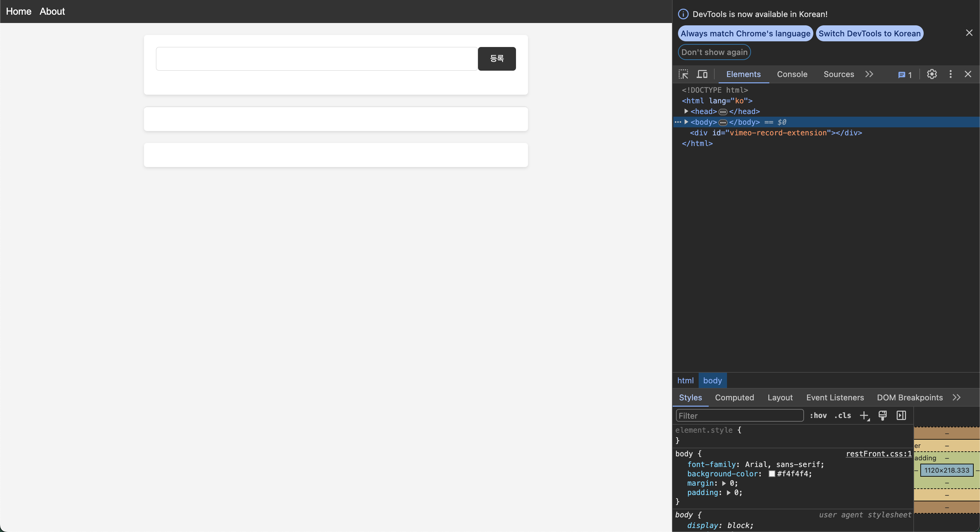
Task: Activate the inspect element picker icon
Action: (683, 74)
